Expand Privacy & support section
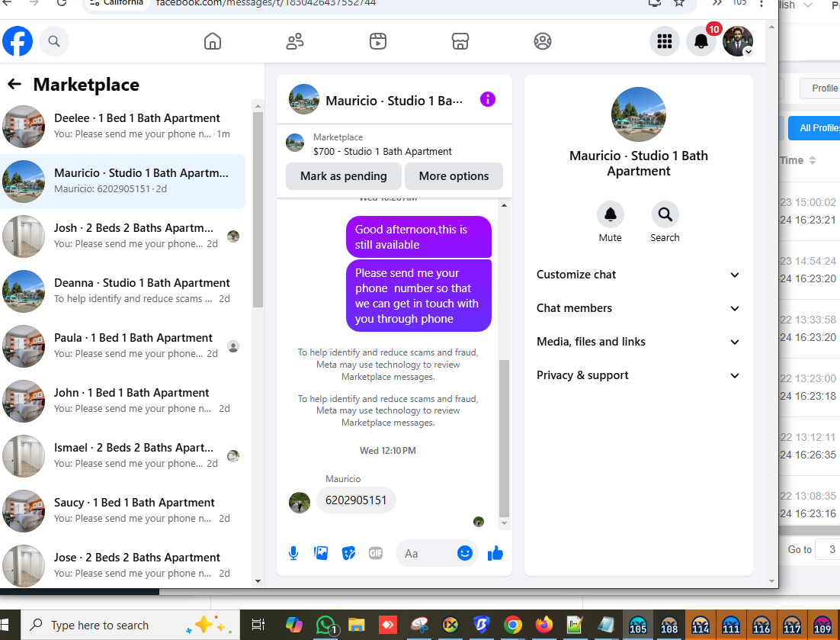This screenshot has height=640, width=840. pos(638,375)
